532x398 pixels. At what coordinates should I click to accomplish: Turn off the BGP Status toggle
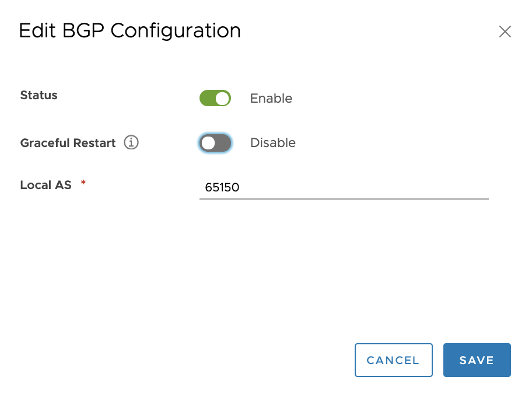pos(215,98)
